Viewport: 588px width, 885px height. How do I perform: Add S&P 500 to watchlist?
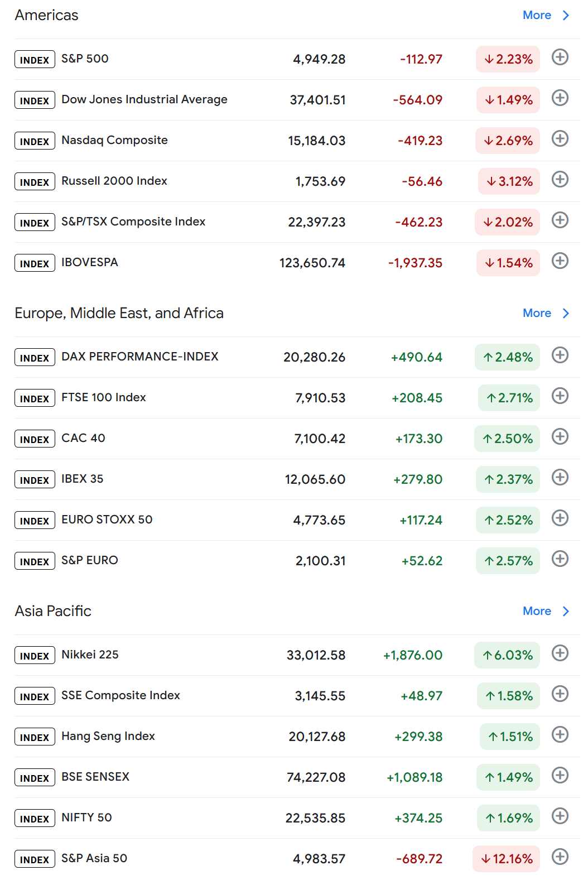(560, 57)
